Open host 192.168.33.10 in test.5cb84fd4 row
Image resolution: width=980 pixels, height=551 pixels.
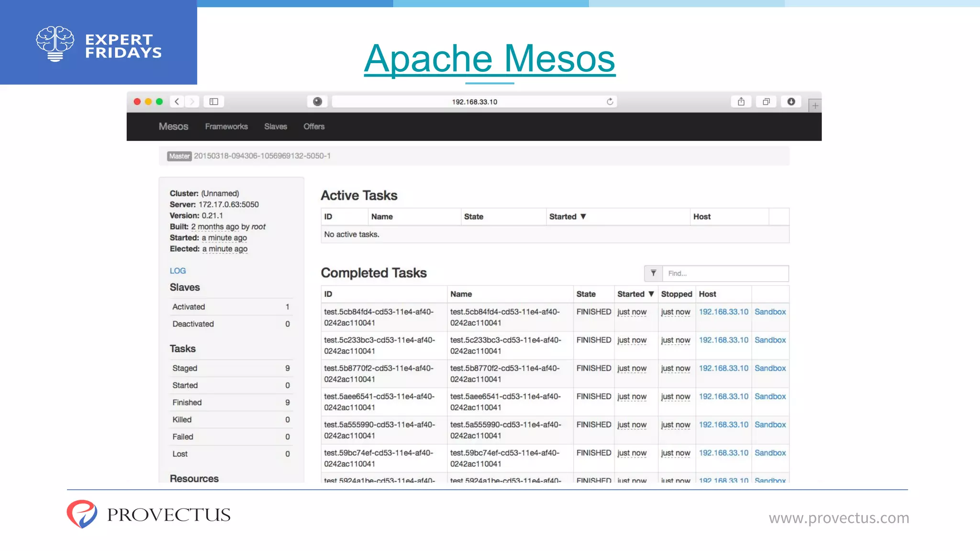click(724, 312)
